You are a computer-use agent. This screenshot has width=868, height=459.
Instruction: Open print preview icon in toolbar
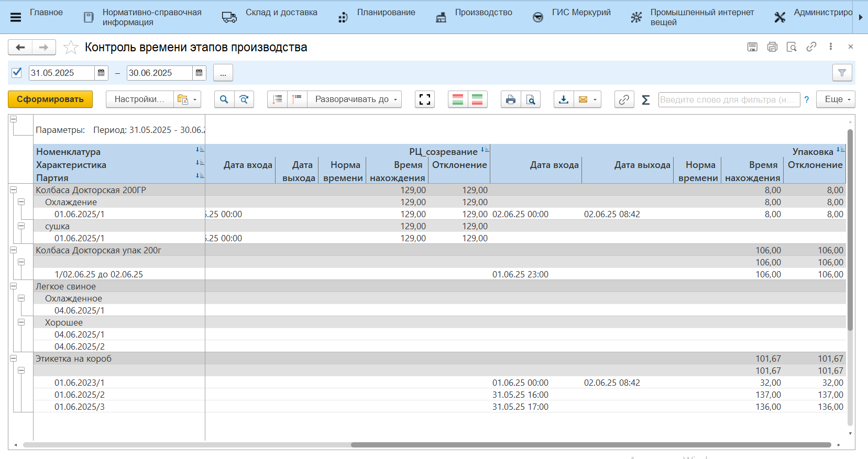point(531,99)
